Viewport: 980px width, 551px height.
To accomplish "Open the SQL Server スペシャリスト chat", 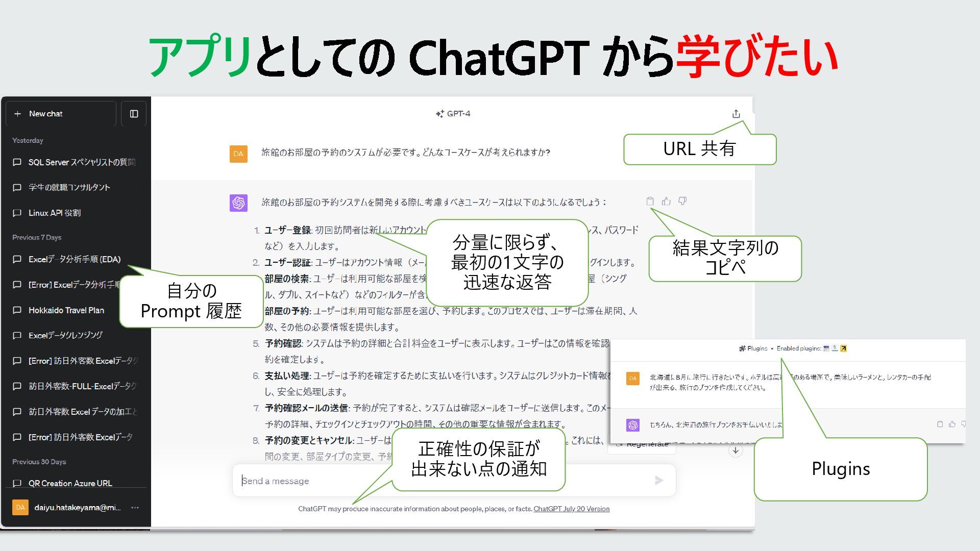I will click(x=82, y=162).
